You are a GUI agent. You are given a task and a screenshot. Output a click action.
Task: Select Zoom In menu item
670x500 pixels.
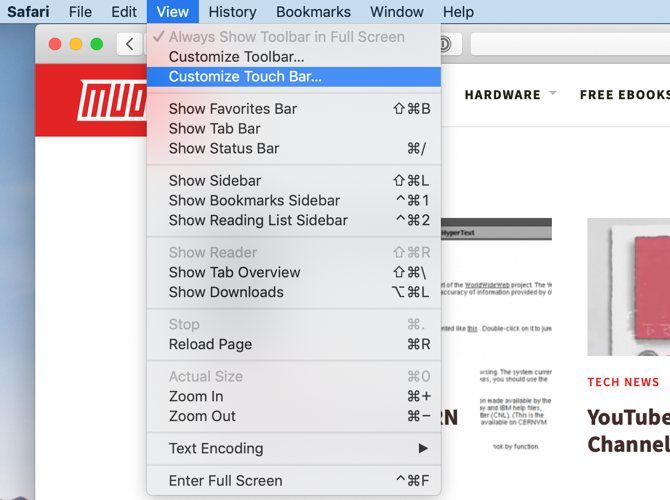pyautogui.click(x=294, y=396)
